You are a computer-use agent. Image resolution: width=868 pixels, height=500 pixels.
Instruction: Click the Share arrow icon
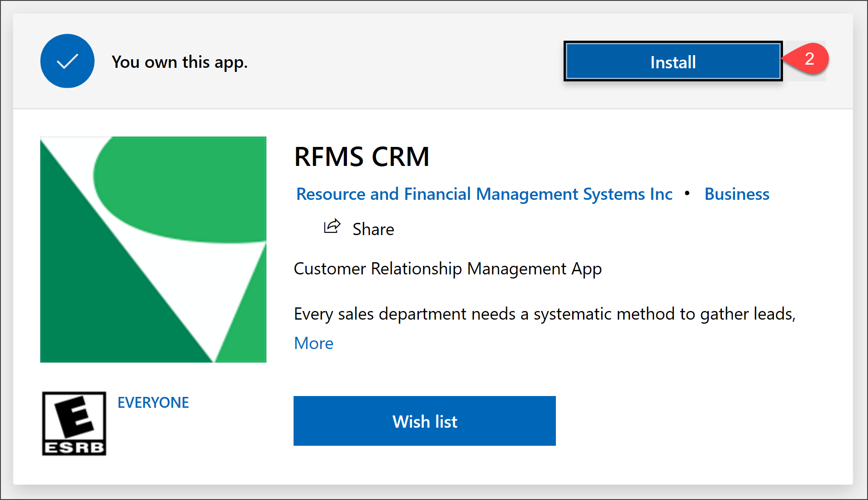click(x=332, y=226)
